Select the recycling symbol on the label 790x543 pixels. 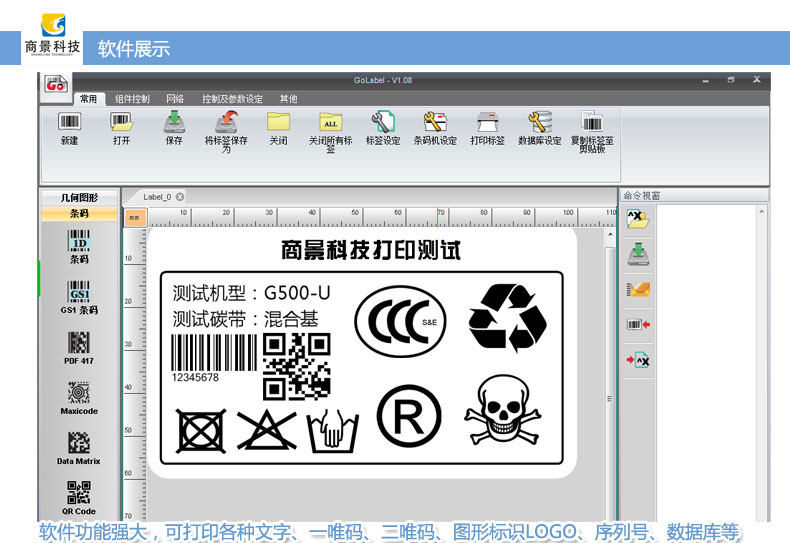(x=507, y=317)
